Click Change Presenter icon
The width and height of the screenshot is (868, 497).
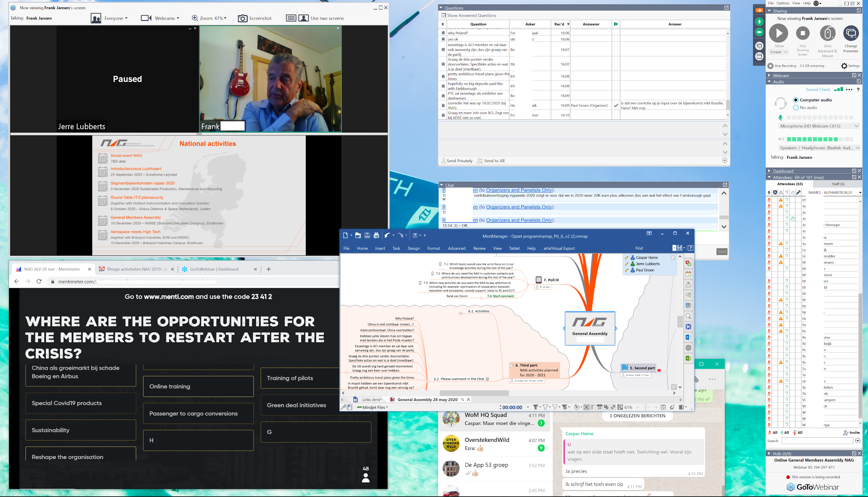(x=851, y=34)
